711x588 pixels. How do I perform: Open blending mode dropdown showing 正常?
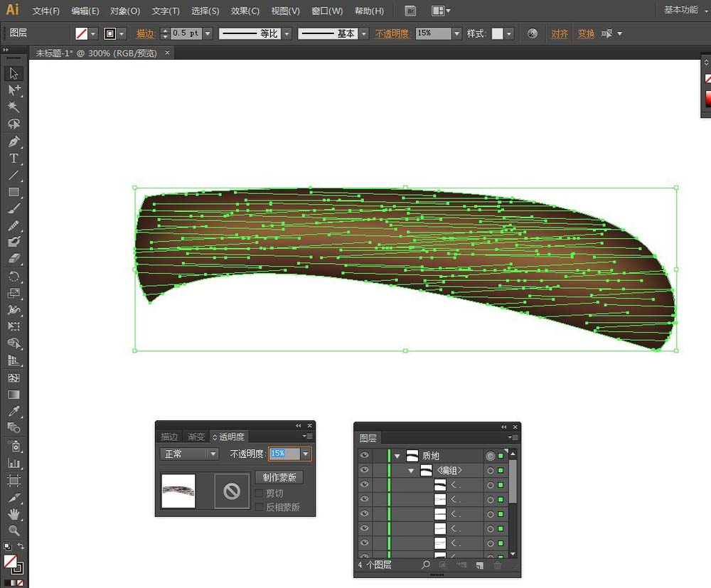[x=190, y=454]
